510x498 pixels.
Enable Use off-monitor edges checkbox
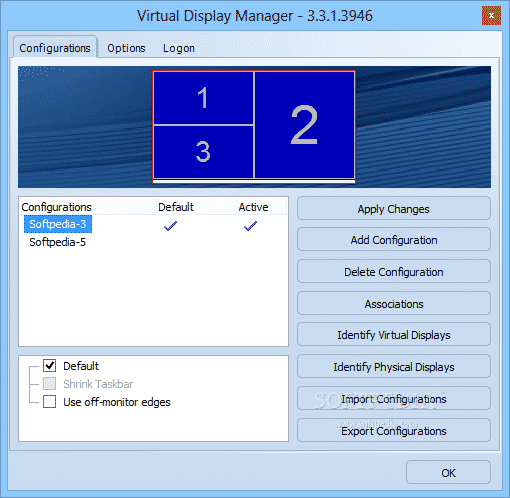pyautogui.click(x=49, y=402)
